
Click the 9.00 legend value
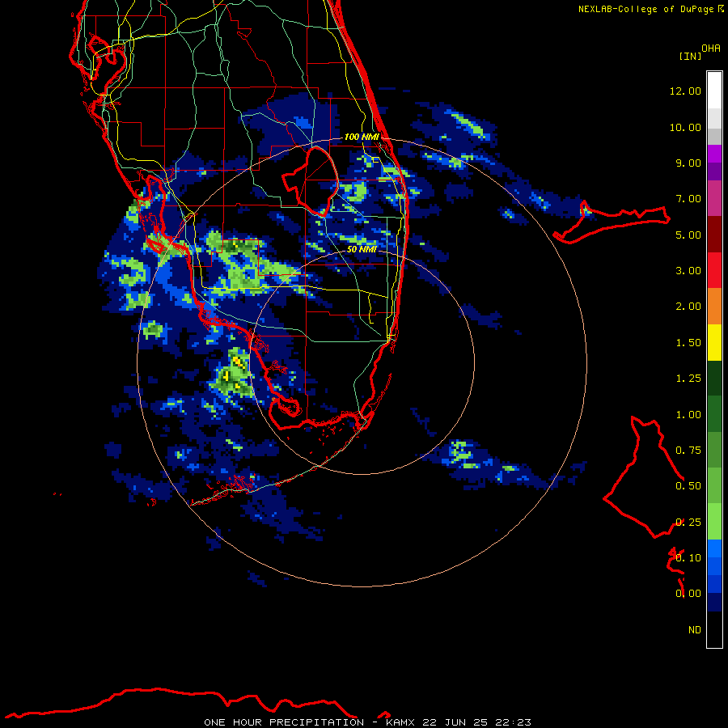click(x=688, y=163)
